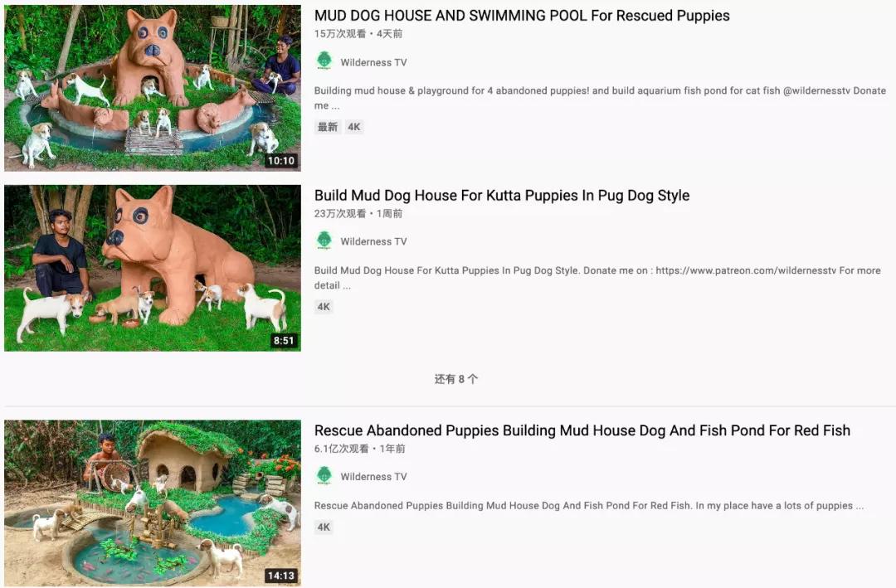The image size is (896, 588).
Task: Click the '最新' badge on first video
Action: 328,127
